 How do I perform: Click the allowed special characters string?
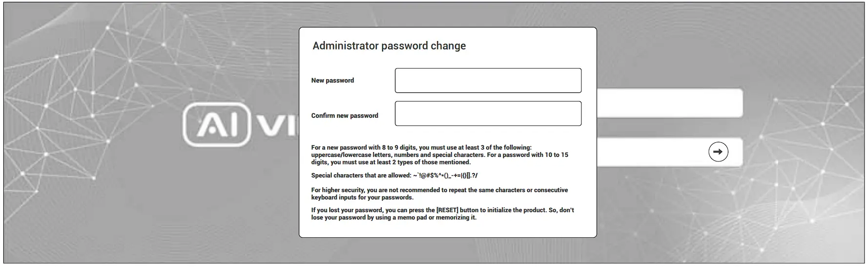click(445, 176)
